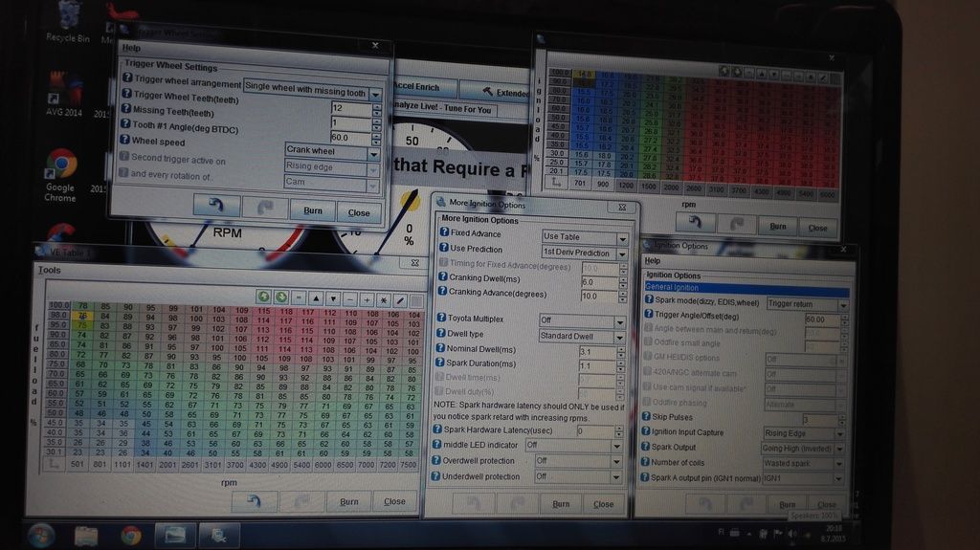Open help icon beside Wheel speed

point(124,140)
